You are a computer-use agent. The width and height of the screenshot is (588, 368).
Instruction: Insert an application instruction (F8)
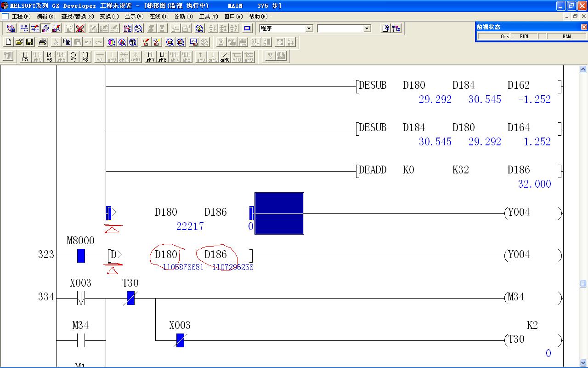(85, 57)
